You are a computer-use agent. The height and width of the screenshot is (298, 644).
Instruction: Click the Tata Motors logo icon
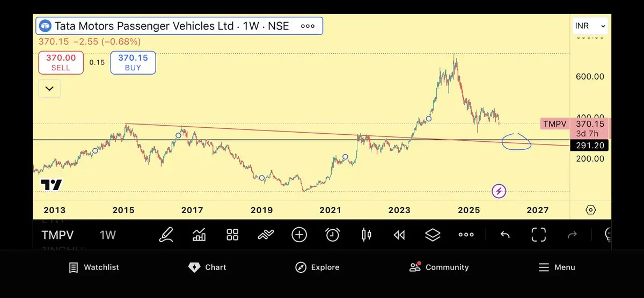[x=45, y=26]
